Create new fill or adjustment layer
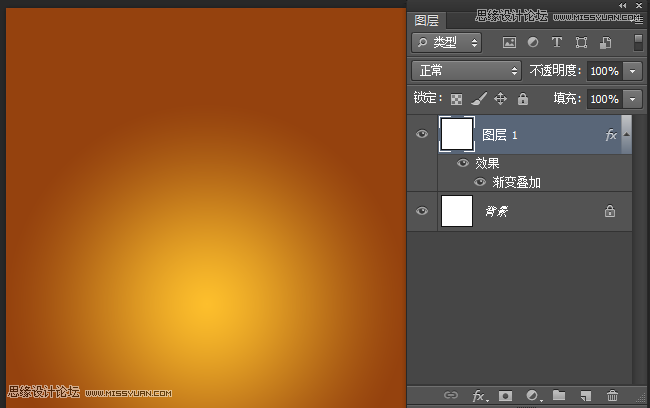This screenshot has height=408, width=650. pos(534,396)
